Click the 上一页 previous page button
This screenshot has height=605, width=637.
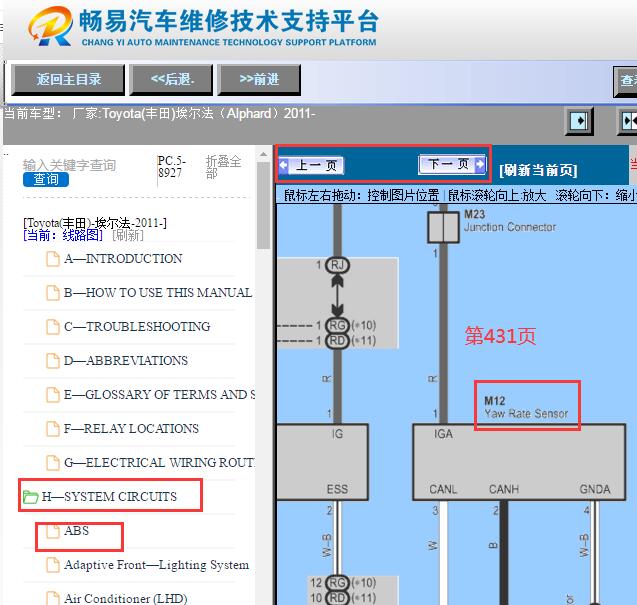[312, 165]
